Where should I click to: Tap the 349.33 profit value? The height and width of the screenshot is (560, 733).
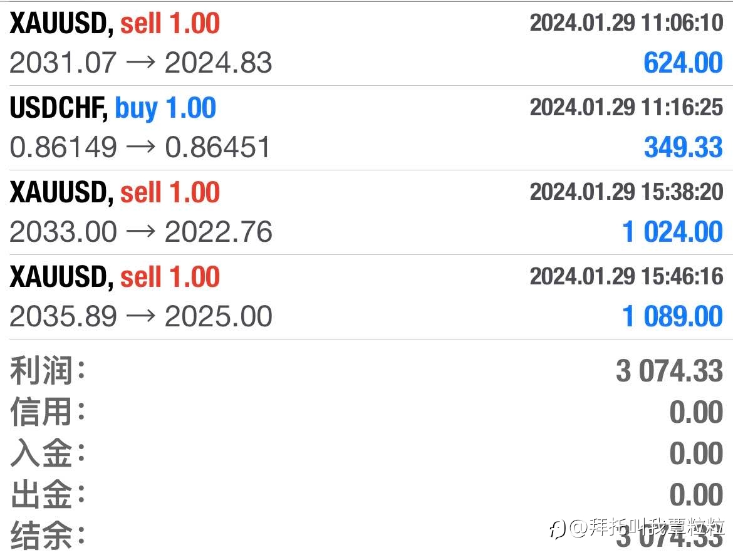(x=683, y=148)
